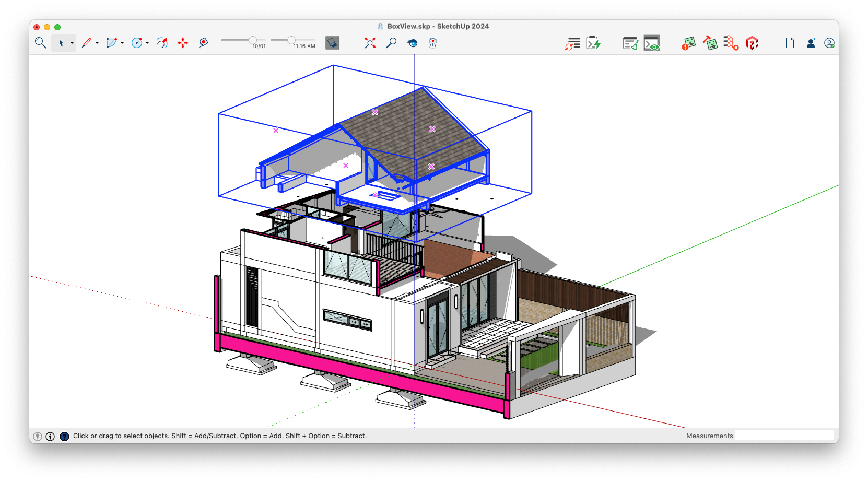
Task: Click into the Measurements input box
Action: tap(784, 436)
